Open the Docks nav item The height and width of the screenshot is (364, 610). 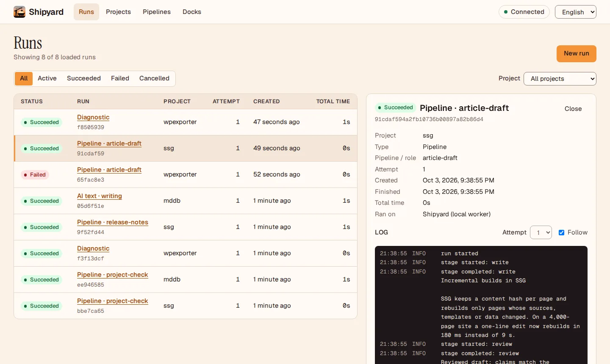[192, 12]
